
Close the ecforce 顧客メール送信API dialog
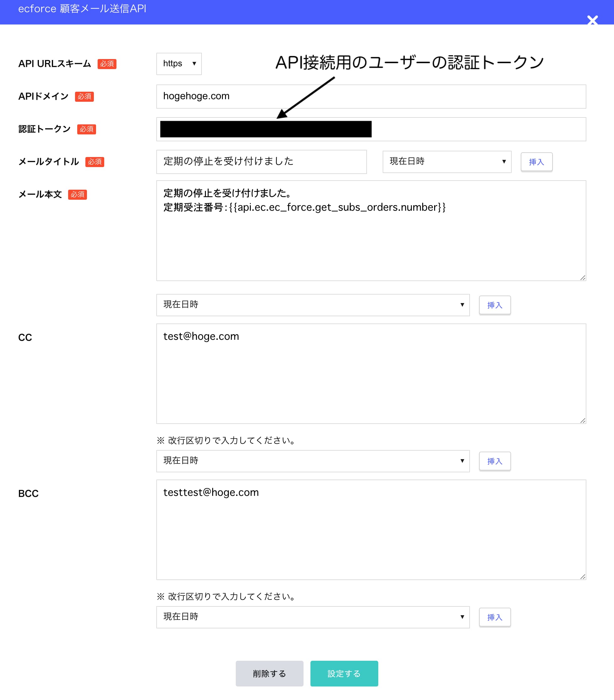(592, 20)
